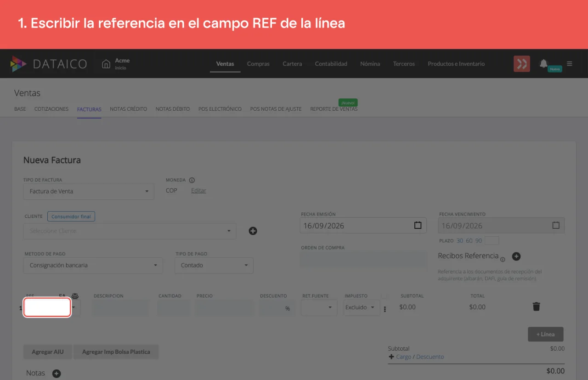The image size is (588, 380).
Task: Click Agregar AIU button
Action: coord(48,352)
